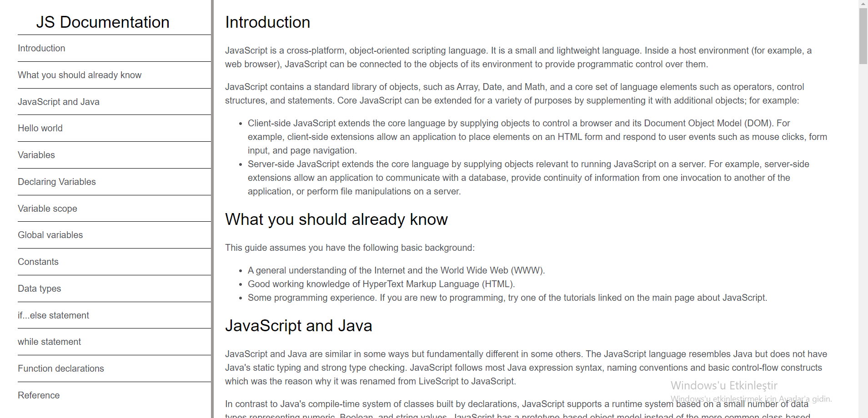Go to 'Declaring Variables' section
This screenshot has width=868, height=418.
click(56, 182)
